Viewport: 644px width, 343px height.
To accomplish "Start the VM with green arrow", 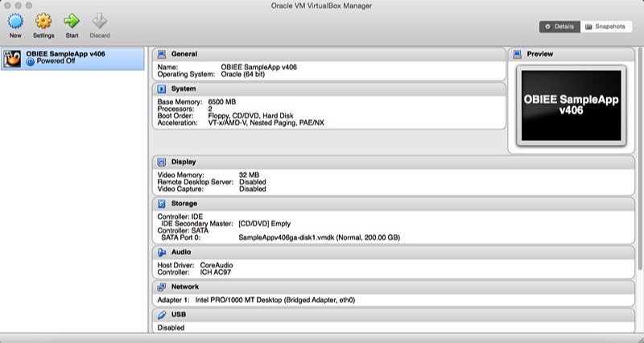I will click(72, 21).
